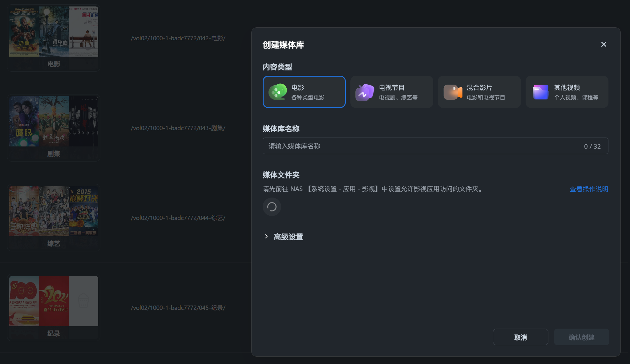
Task: Click the green movie icon in selected card
Action: tap(277, 92)
